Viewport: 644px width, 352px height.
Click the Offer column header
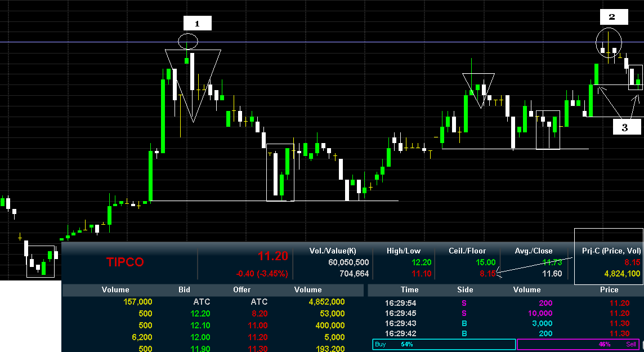(x=242, y=290)
